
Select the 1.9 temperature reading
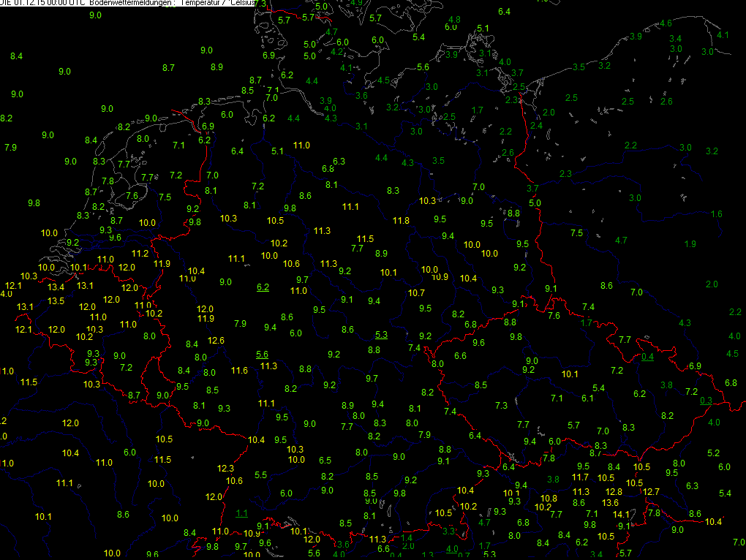(690, 243)
